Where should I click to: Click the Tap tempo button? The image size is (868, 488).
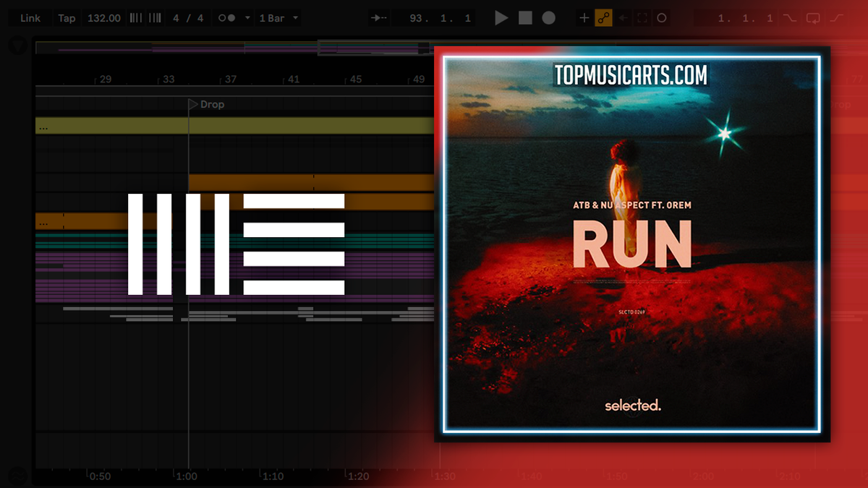click(x=67, y=17)
